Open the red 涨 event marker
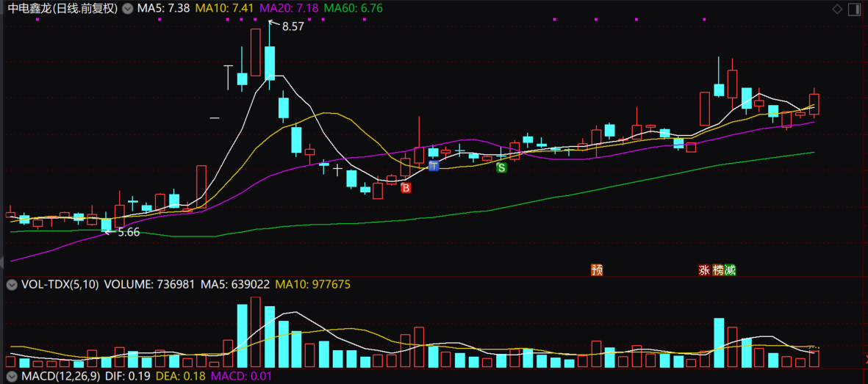Screen dimensions: 868x384 pyautogui.click(x=704, y=270)
